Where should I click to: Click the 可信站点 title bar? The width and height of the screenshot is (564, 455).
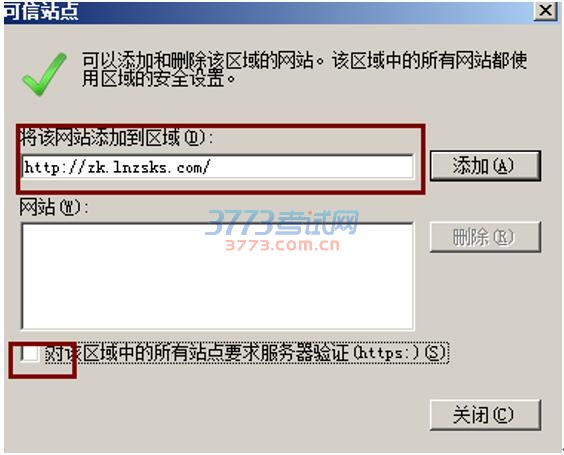click(268, 12)
